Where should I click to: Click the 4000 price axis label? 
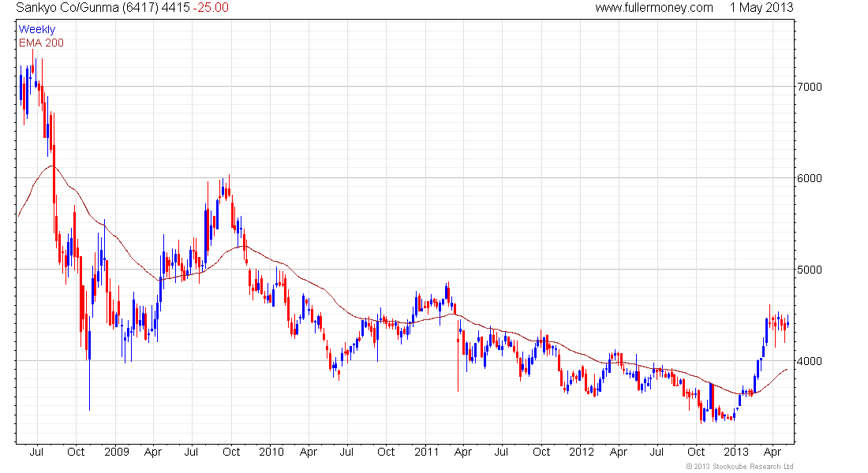coord(810,361)
